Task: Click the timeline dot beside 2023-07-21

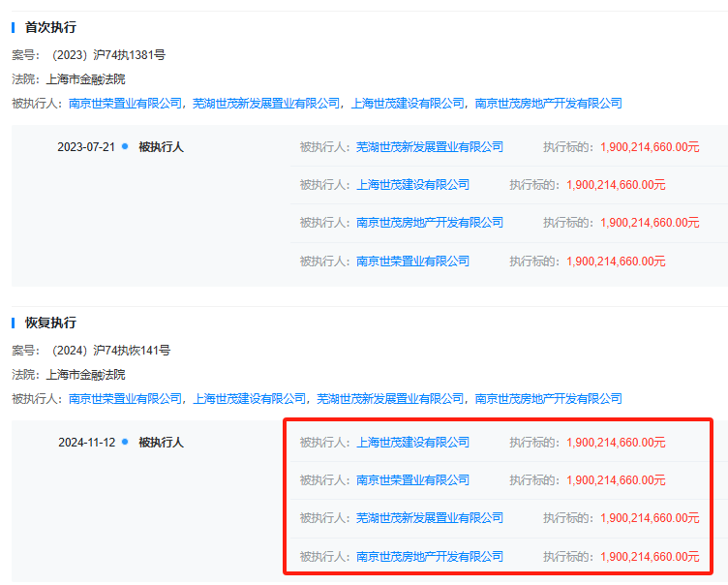Action: [125, 146]
